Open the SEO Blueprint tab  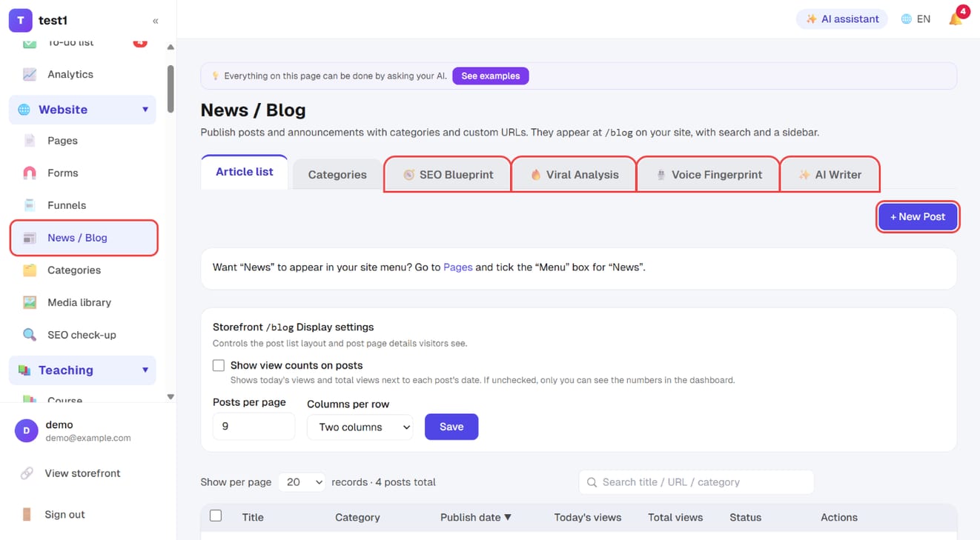click(448, 175)
